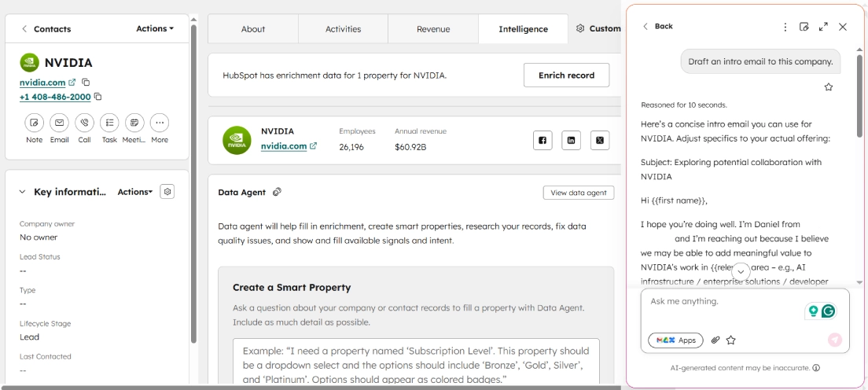
Task: Click the 'Draft an intro email' message bubble
Action: (760, 61)
